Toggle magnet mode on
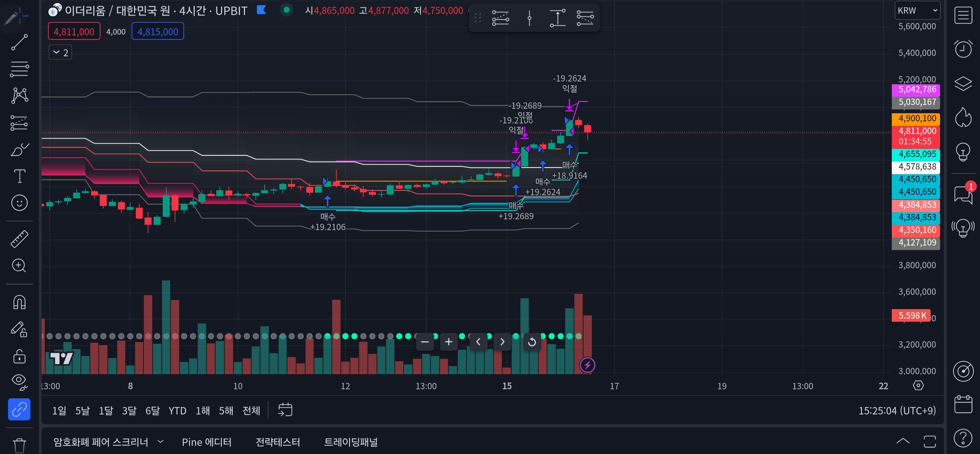This screenshot has height=454, width=980. click(19, 303)
